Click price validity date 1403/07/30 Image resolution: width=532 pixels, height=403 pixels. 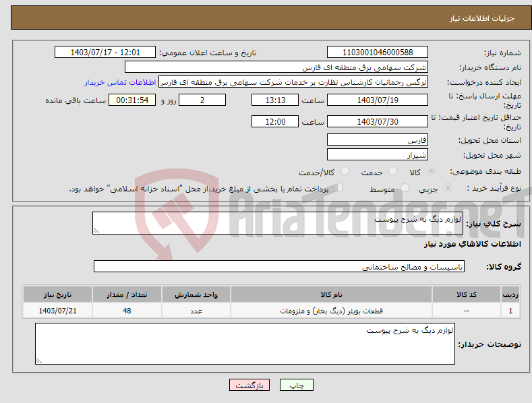(x=378, y=121)
